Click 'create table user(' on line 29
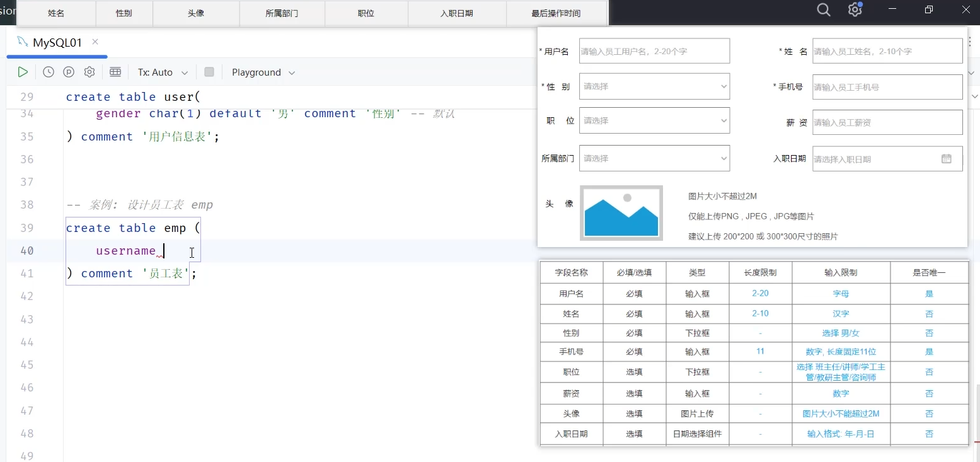Screen dimensions: 980x462 (x=133, y=97)
